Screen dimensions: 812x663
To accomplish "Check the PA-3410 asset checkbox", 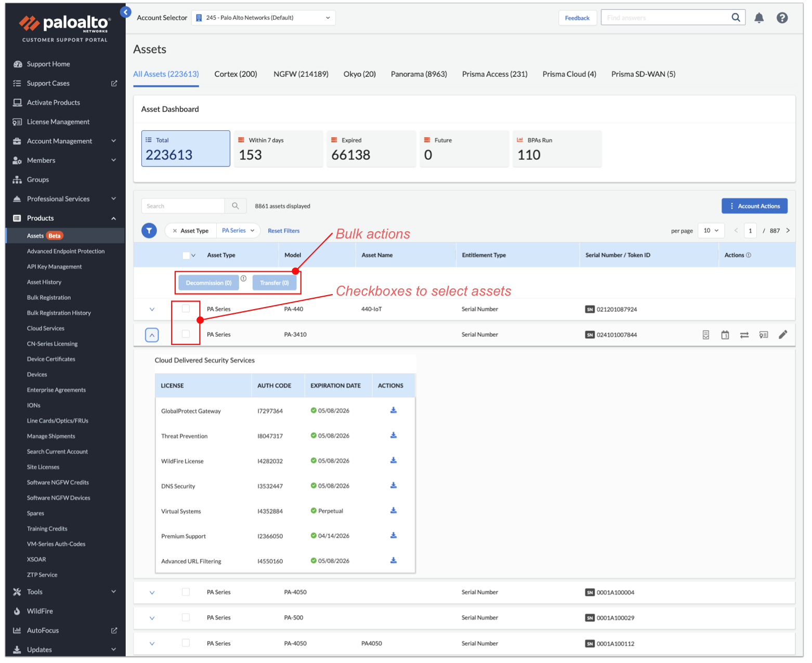I will pyautogui.click(x=186, y=334).
